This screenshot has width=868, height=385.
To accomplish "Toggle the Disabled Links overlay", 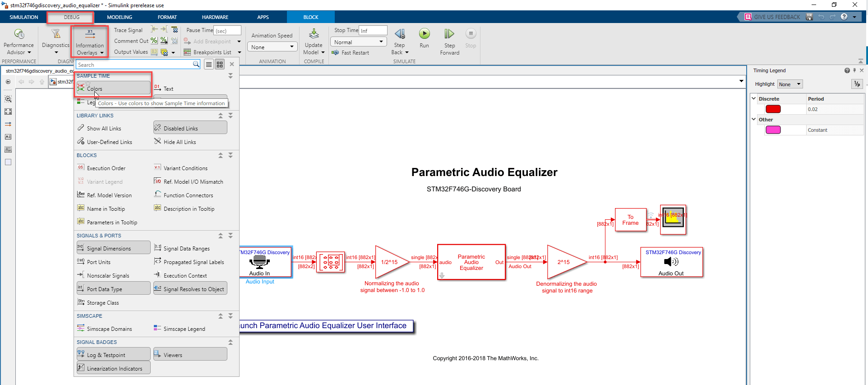I will (190, 128).
